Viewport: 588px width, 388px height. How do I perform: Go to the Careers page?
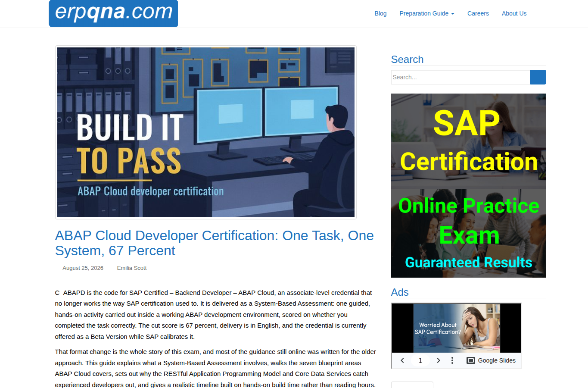point(478,13)
